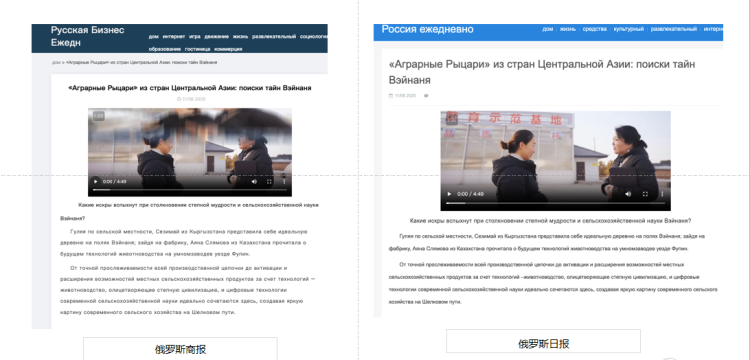750x360 pixels.
Task: Open more options on the Россия ежедневно video
Action: click(662, 194)
